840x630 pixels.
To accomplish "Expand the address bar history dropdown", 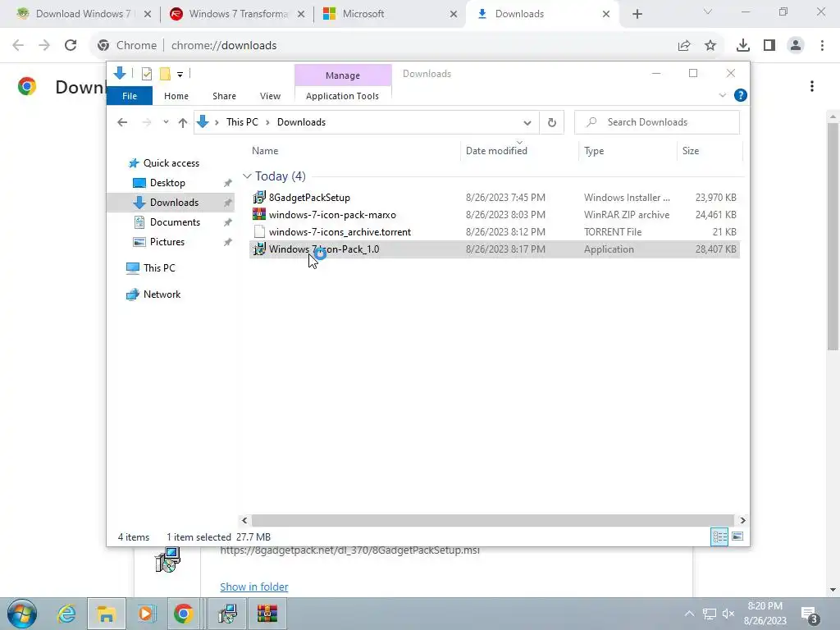I will (x=527, y=123).
